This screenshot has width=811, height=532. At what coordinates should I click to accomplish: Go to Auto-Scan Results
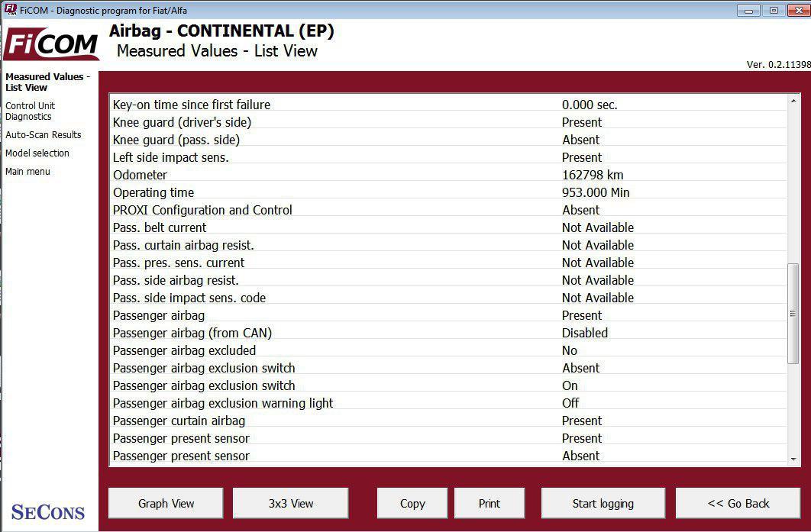click(x=44, y=135)
